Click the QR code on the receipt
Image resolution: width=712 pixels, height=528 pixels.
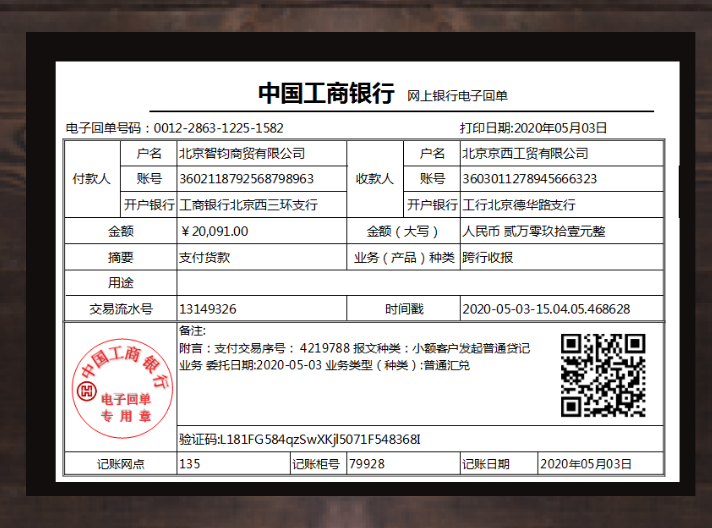click(603, 375)
